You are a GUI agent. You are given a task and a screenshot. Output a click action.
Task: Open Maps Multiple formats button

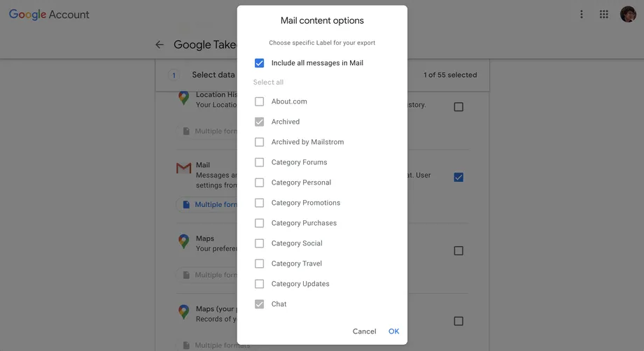point(206,275)
